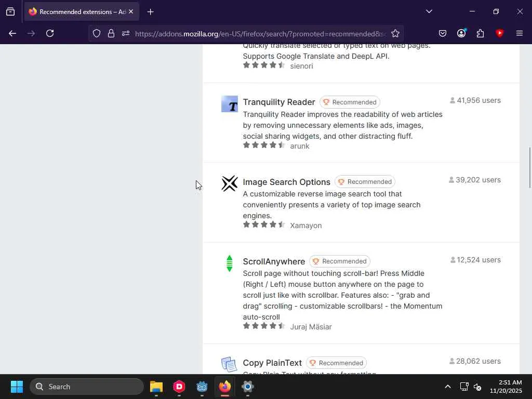The height and width of the screenshot is (399, 532).
Task: Click the Copy PlainText documents icon
Action: (229, 365)
